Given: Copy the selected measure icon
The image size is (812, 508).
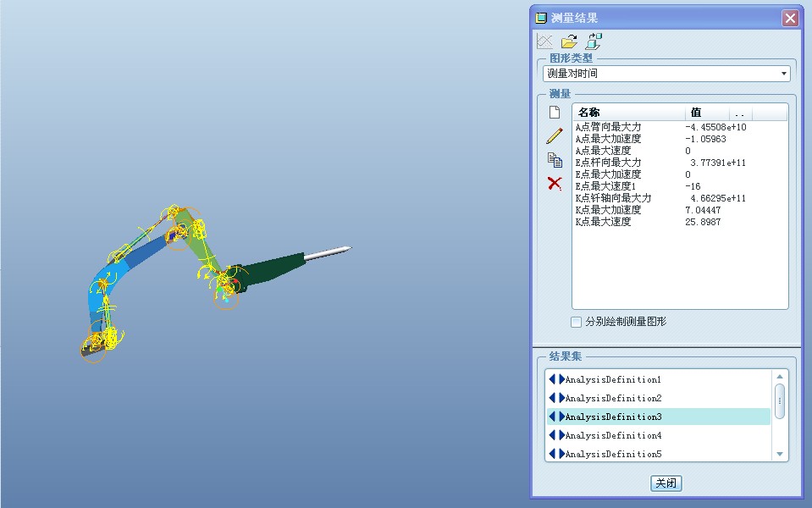Looking at the screenshot, I should 555,160.
